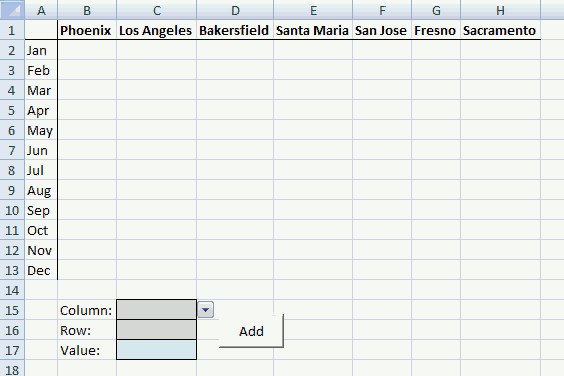
Task: Open the Column dropdown arrow
Action: (x=205, y=310)
